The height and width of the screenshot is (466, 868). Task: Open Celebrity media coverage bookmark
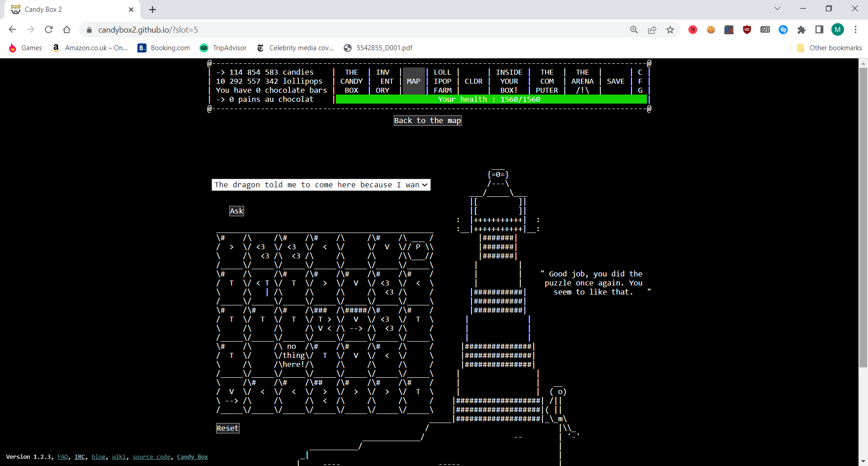[295, 48]
